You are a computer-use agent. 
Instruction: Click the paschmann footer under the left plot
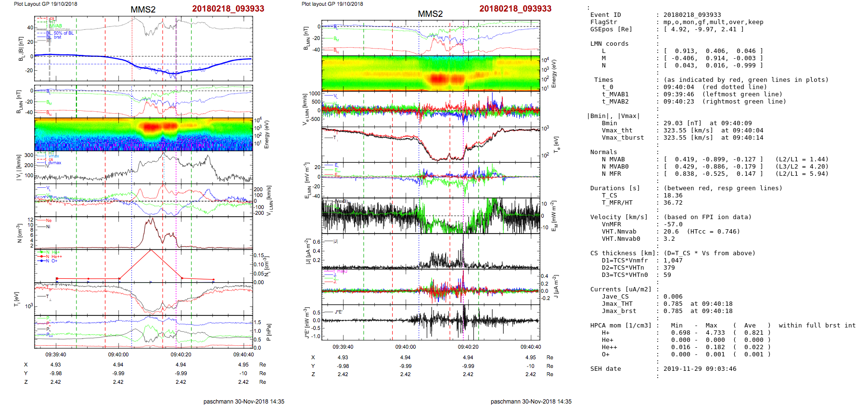tap(243, 401)
